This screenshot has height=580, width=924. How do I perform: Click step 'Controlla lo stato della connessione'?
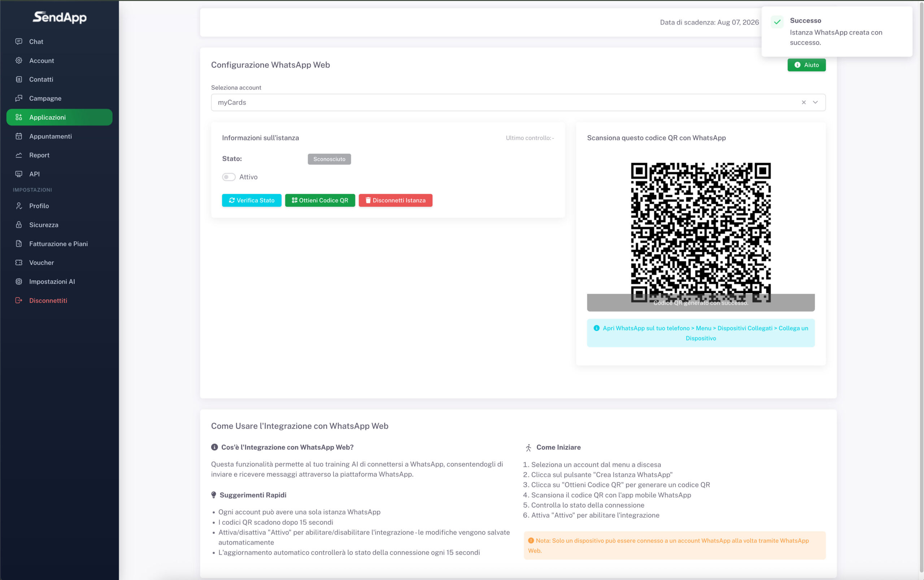(x=588, y=505)
